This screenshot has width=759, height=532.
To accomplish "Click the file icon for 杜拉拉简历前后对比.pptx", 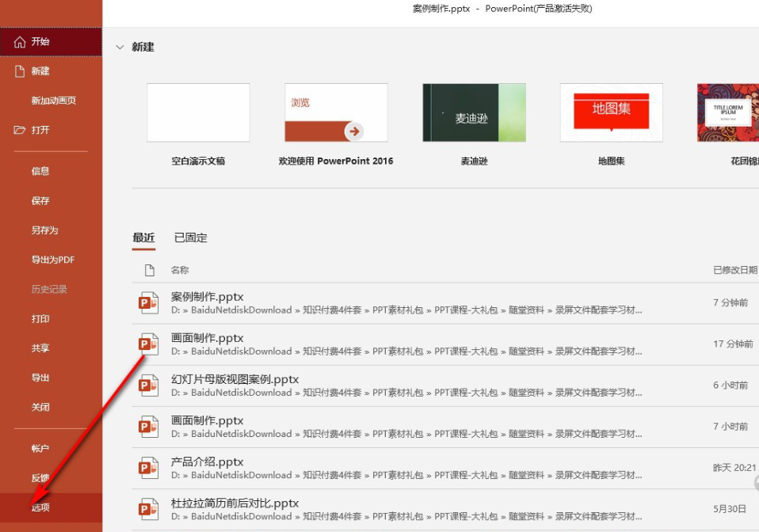I will (x=148, y=509).
